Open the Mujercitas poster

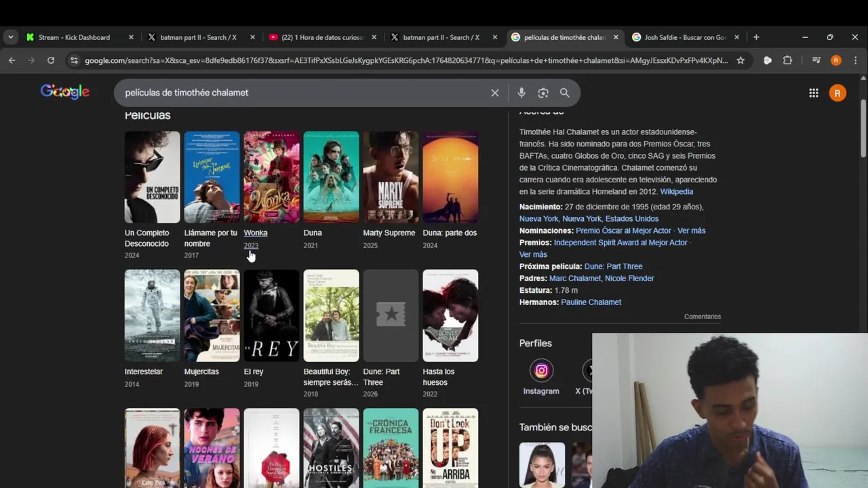point(212,316)
